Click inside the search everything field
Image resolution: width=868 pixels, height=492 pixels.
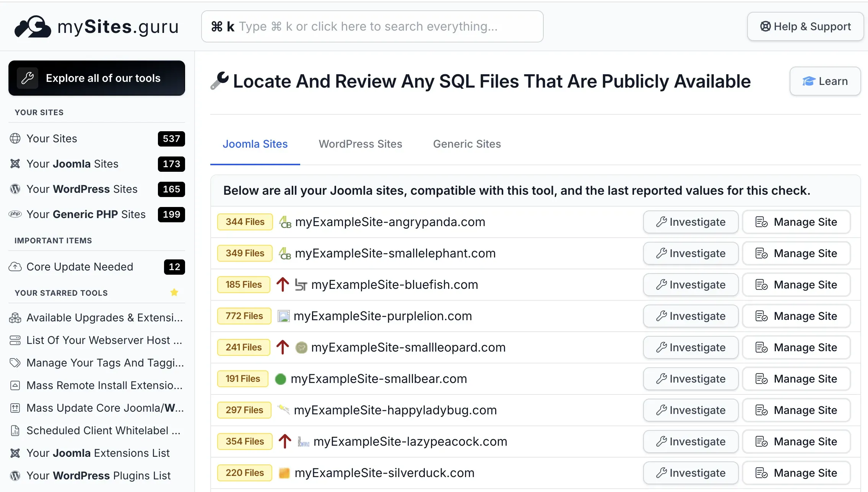click(372, 26)
